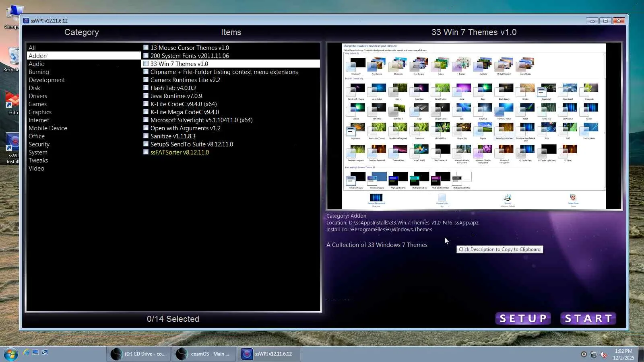Click the Show Desktop quick launch icon
The width and height of the screenshot is (644, 362).
click(35, 352)
